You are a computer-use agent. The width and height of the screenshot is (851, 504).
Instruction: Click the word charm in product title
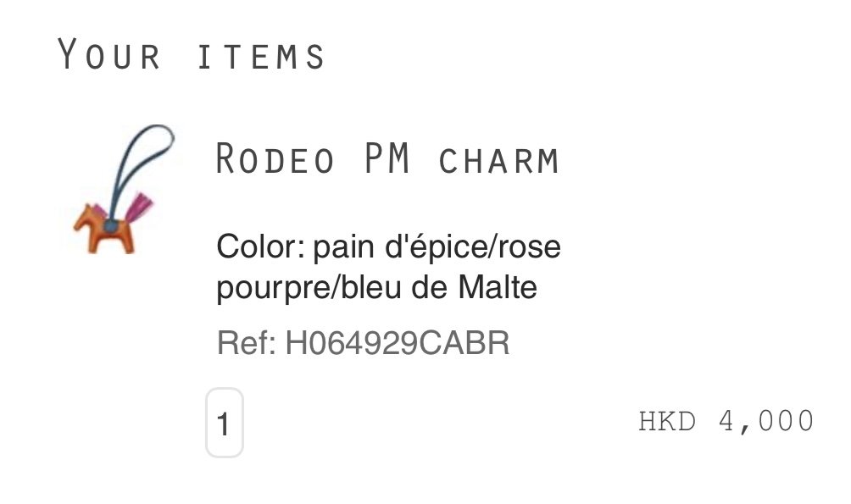point(498,161)
